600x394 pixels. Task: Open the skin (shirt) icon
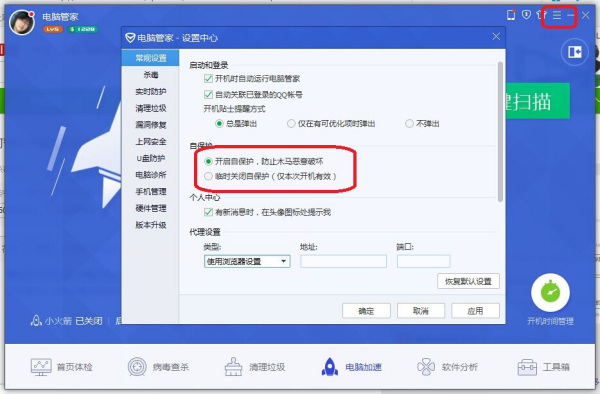point(541,15)
